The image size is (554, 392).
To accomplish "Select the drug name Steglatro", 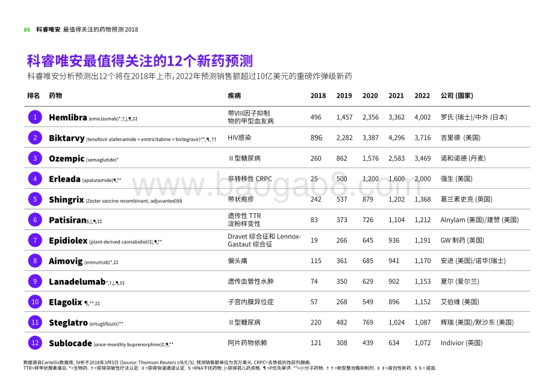I will (68, 322).
